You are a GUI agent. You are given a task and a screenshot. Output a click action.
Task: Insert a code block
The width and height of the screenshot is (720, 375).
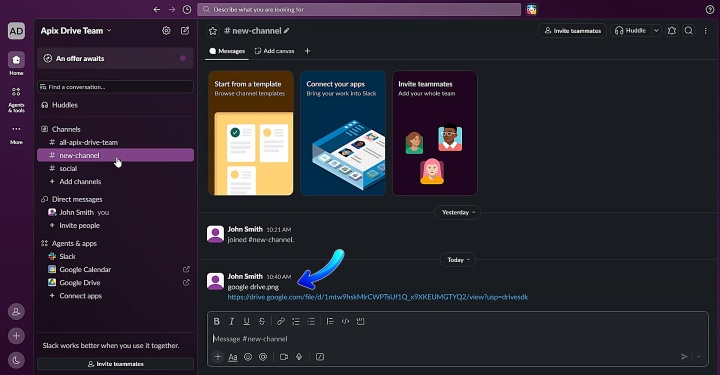coord(360,321)
